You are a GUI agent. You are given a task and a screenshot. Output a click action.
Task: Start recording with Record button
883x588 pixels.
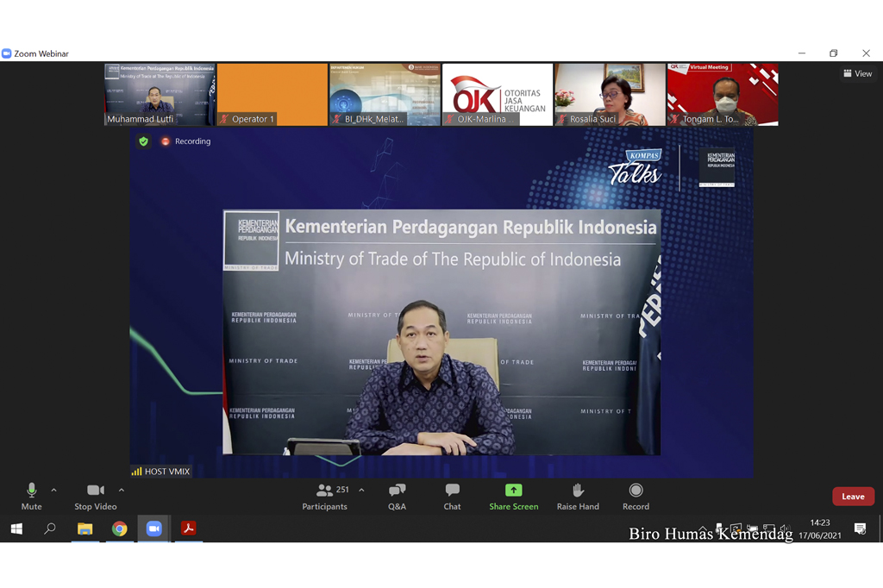(x=636, y=497)
